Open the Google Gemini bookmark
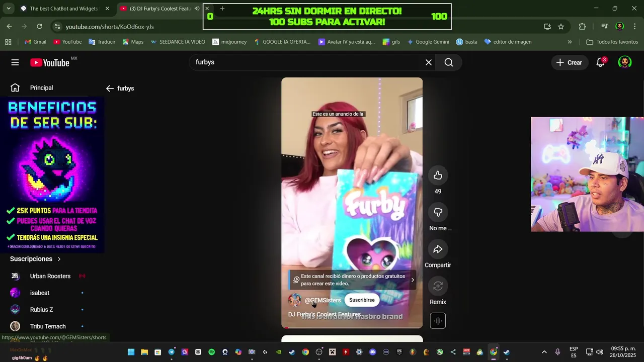The height and width of the screenshot is (362, 644). [x=428, y=42]
